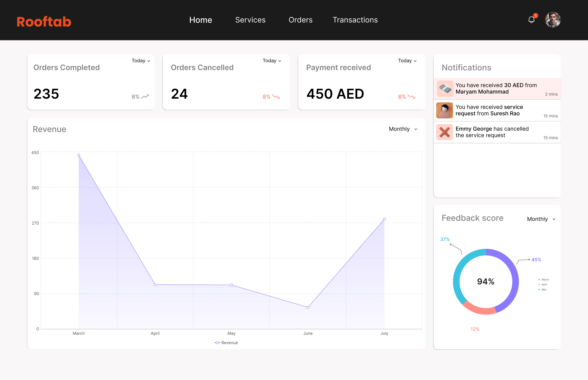Toggle March in the feedback legend
The image size is (588, 380).
point(544,280)
